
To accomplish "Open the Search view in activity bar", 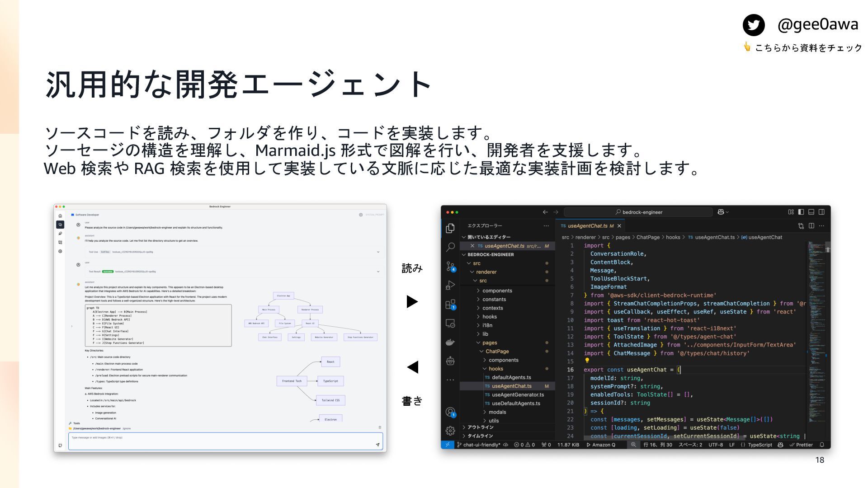I will coord(450,247).
